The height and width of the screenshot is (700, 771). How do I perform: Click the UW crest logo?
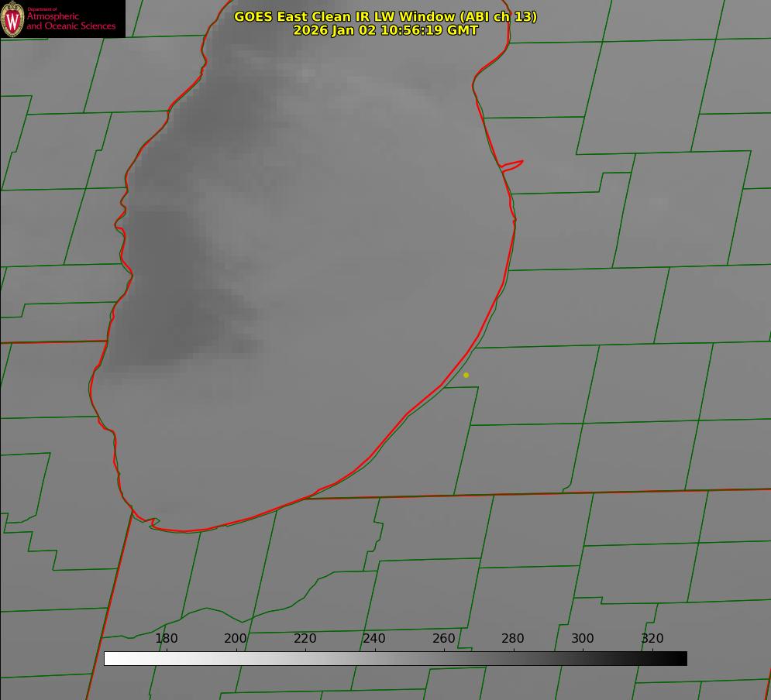pos(13,19)
